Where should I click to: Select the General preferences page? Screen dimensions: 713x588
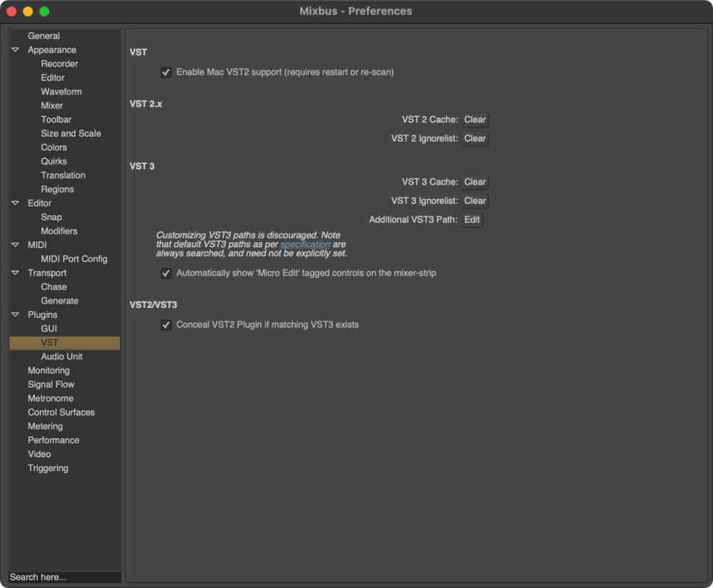tap(43, 35)
